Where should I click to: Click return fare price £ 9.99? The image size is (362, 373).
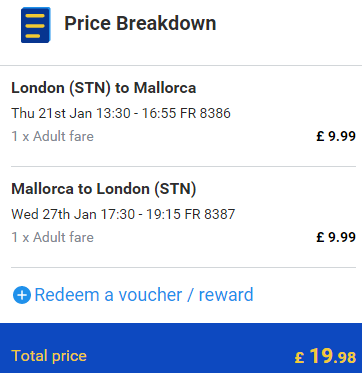tap(336, 237)
